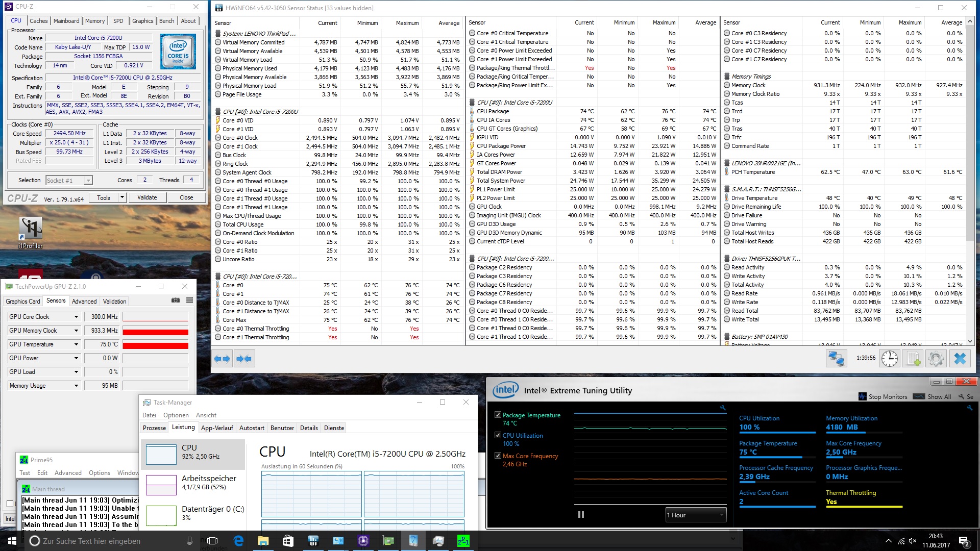The image size is (980, 551).
Task: Open HWiNFO sensor settings gear icon
Action: coord(936,359)
